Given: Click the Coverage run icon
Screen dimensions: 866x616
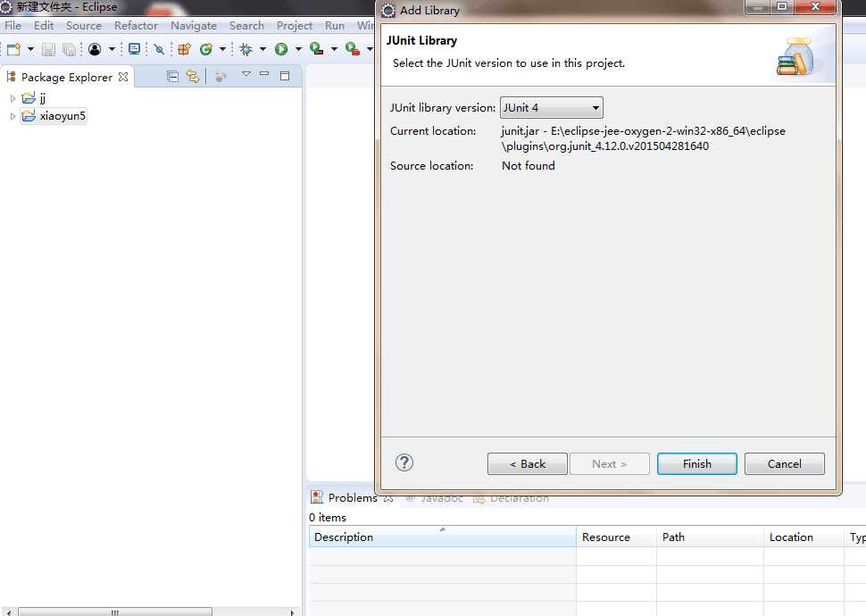Looking at the screenshot, I should click(x=316, y=49).
